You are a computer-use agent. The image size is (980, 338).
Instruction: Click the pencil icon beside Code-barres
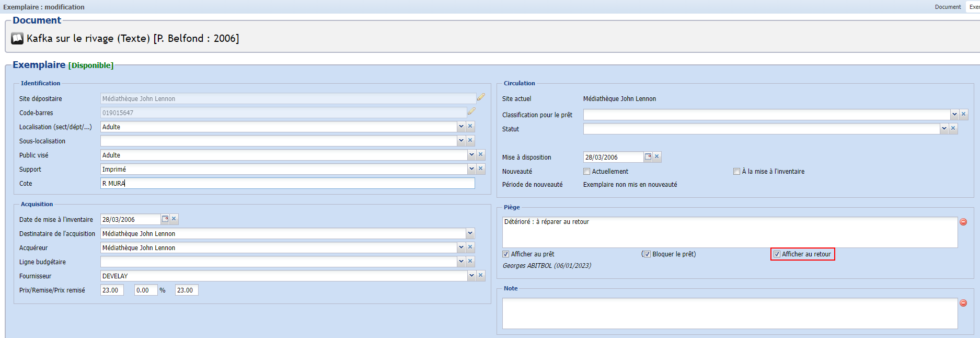click(471, 111)
